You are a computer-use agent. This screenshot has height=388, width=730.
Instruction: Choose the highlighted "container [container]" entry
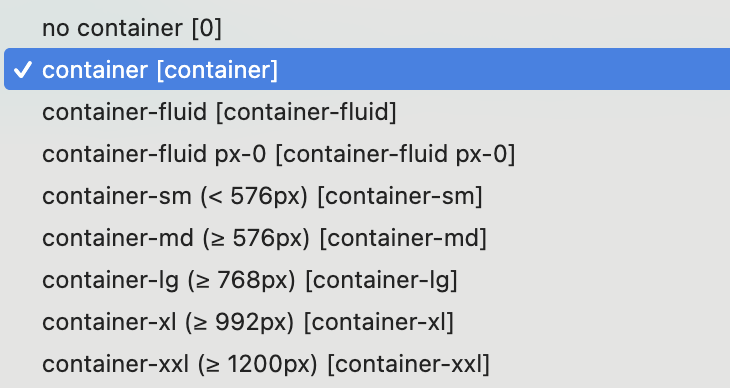pos(367,69)
